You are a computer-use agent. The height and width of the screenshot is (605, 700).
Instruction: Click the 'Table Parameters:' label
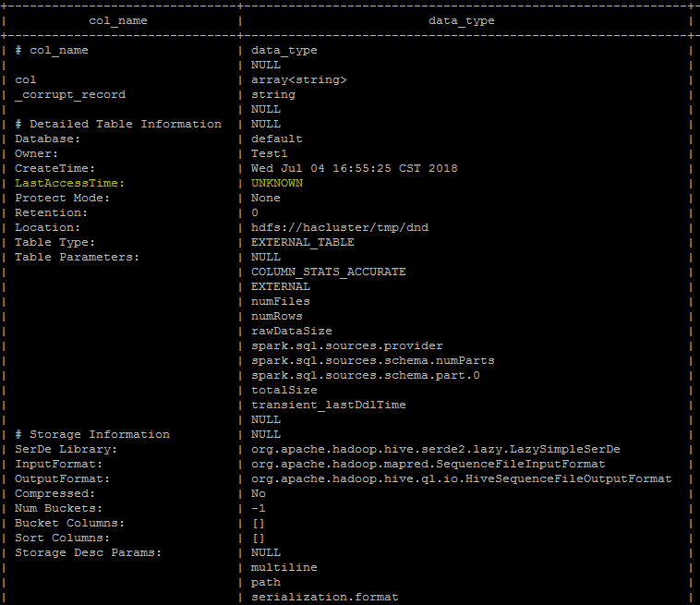[78, 257]
